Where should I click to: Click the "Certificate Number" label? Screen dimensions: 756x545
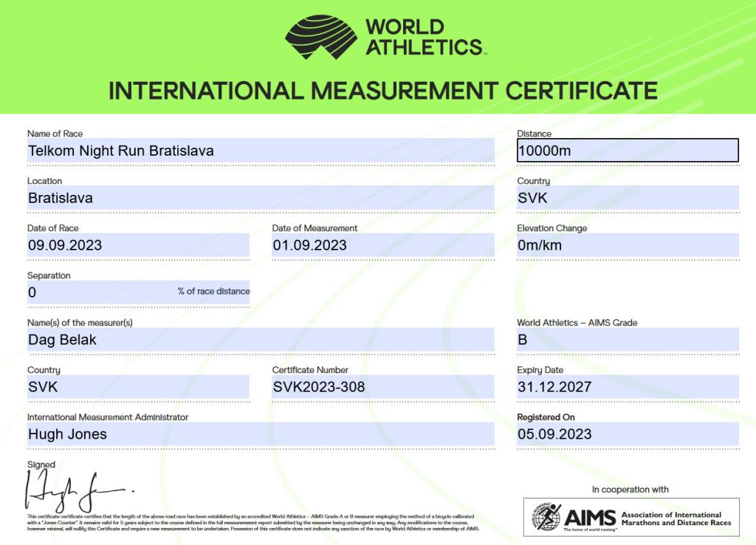310,370
